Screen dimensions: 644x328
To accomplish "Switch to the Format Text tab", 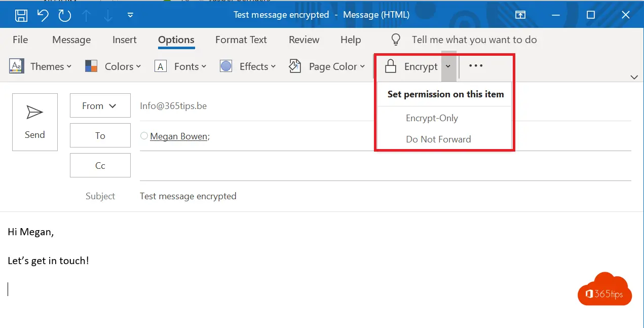I will (x=241, y=40).
